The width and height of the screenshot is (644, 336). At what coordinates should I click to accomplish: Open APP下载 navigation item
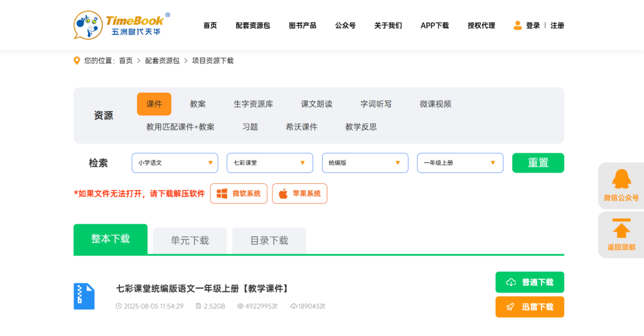tap(435, 26)
